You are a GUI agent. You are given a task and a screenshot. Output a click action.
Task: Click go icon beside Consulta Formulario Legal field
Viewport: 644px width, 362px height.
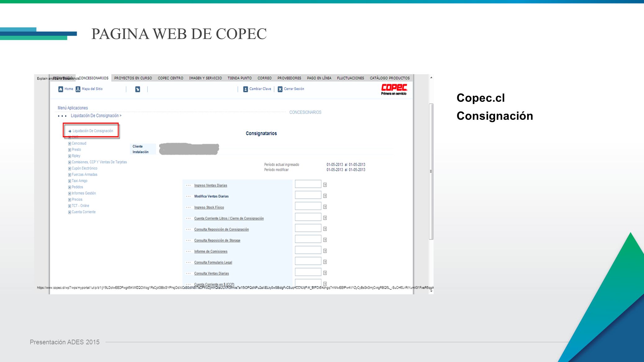click(x=325, y=262)
